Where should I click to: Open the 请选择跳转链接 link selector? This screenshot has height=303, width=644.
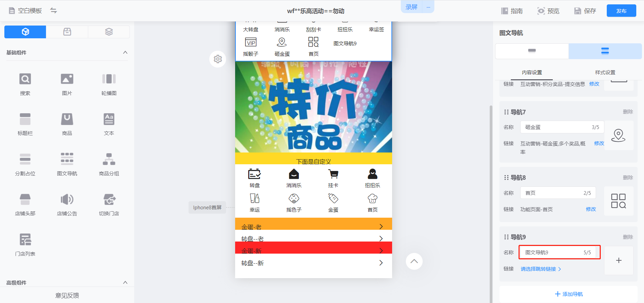point(540,269)
